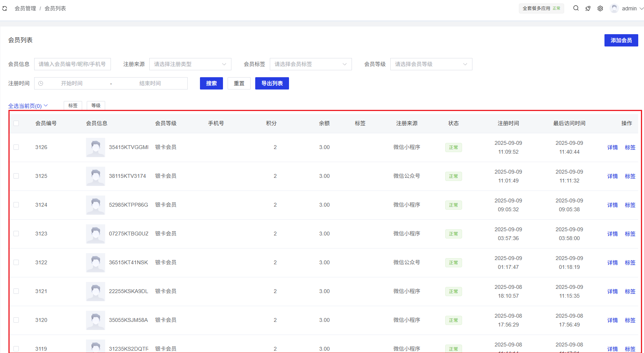The width and height of the screenshot is (644, 353).
Task: Click avatar thumbnail of member 3126
Action: 95,147
